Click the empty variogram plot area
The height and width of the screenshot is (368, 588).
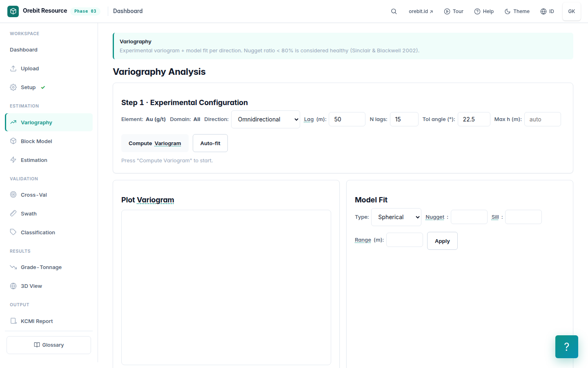coord(226,287)
